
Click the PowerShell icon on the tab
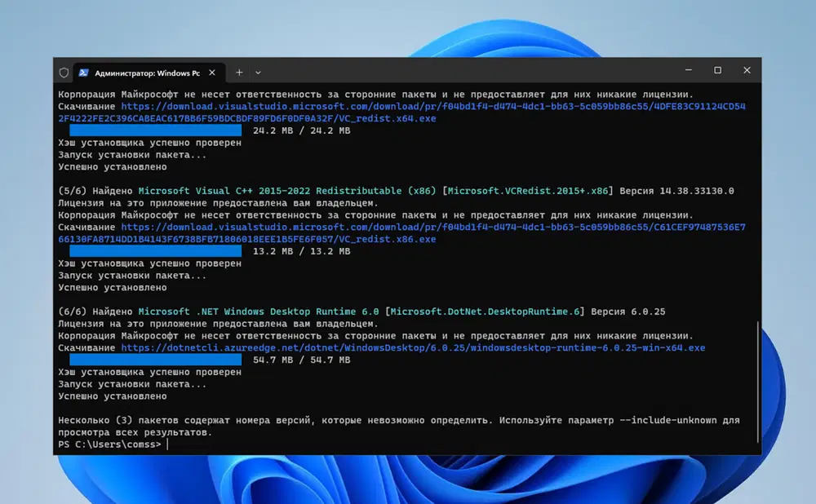pos(83,73)
